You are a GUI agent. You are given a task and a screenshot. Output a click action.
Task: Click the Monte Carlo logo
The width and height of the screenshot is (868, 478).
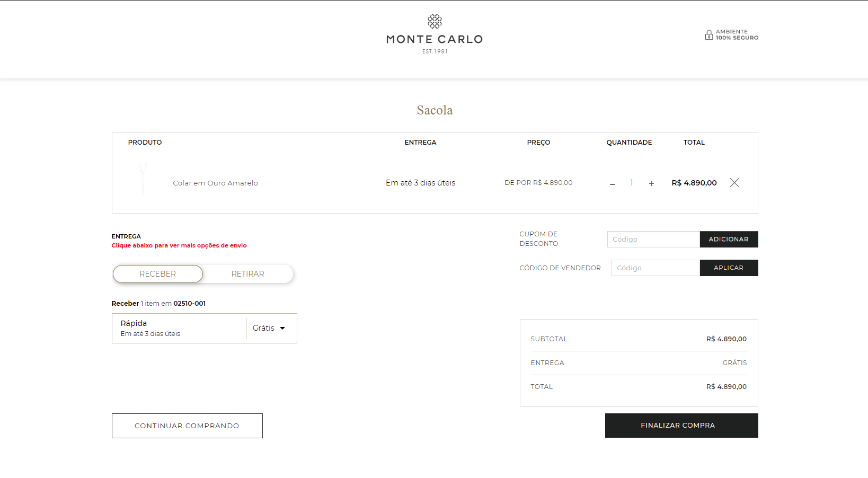tap(435, 34)
